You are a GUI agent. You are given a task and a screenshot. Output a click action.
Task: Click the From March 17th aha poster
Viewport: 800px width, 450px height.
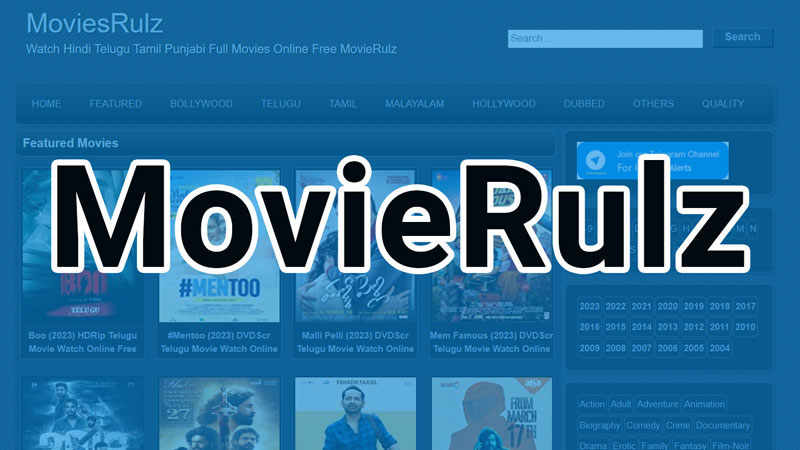pos(491,414)
